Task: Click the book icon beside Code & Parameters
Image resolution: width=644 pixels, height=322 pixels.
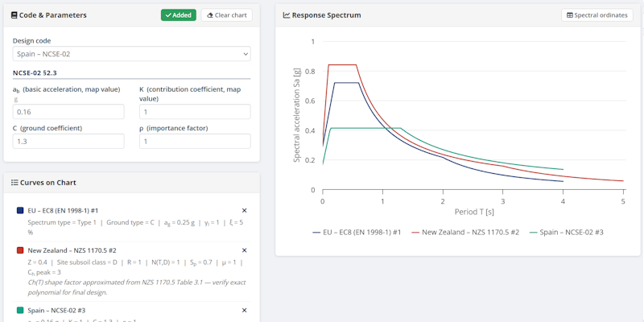Action: pos(14,15)
